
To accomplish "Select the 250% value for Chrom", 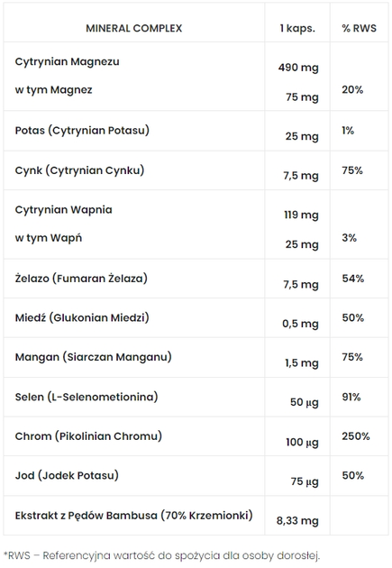I will tap(356, 436).
